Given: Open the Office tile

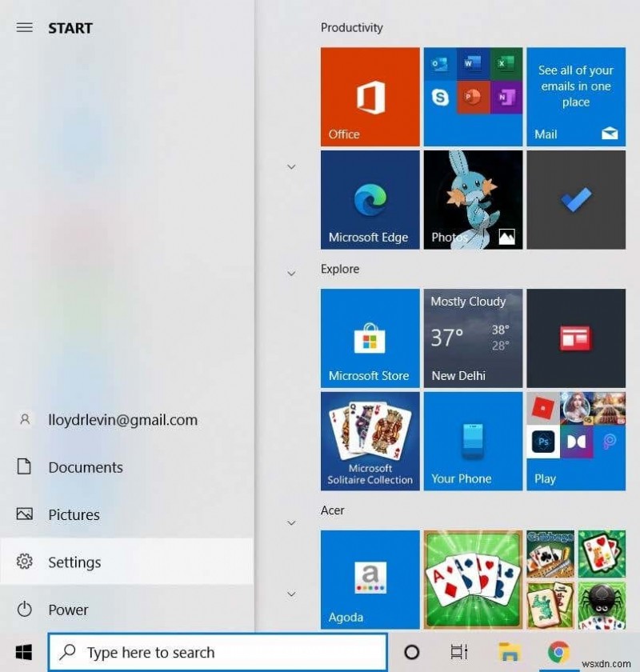Looking at the screenshot, I should point(369,96).
